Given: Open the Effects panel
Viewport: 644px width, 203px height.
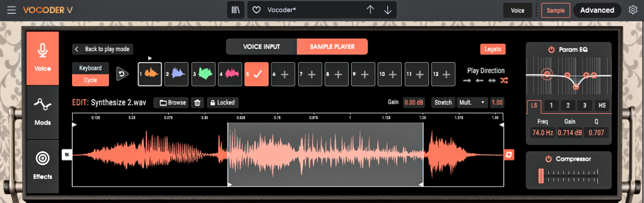Looking at the screenshot, I should coord(43,166).
